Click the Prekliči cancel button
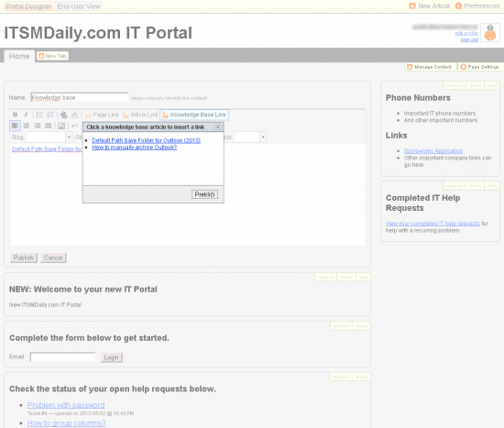 point(204,194)
